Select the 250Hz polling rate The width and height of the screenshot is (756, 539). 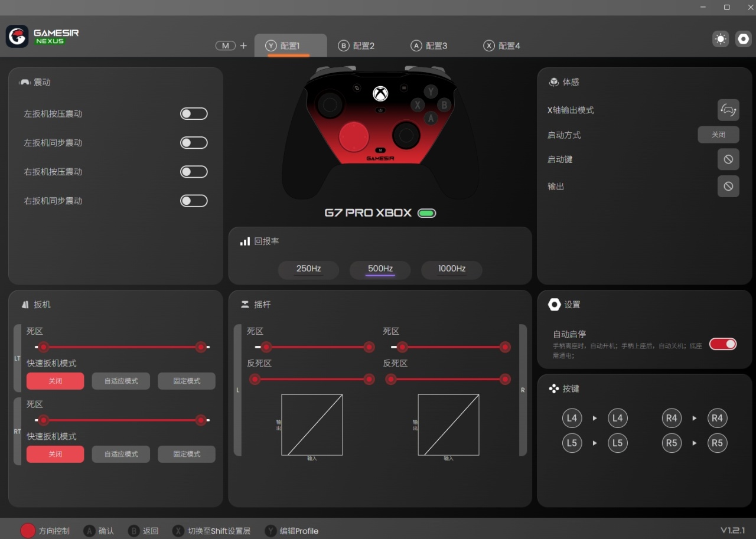coord(308,269)
